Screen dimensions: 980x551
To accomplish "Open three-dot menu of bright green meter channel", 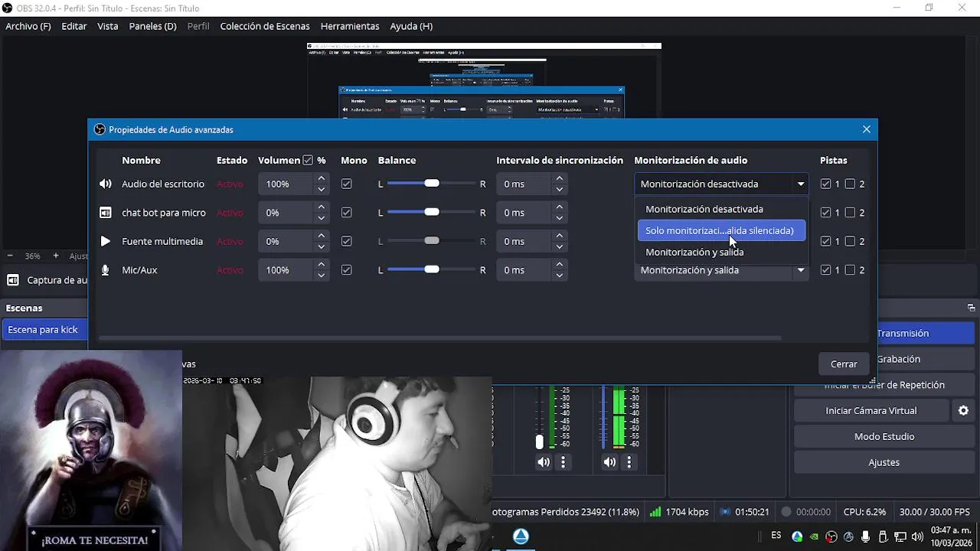I will click(x=629, y=462).
